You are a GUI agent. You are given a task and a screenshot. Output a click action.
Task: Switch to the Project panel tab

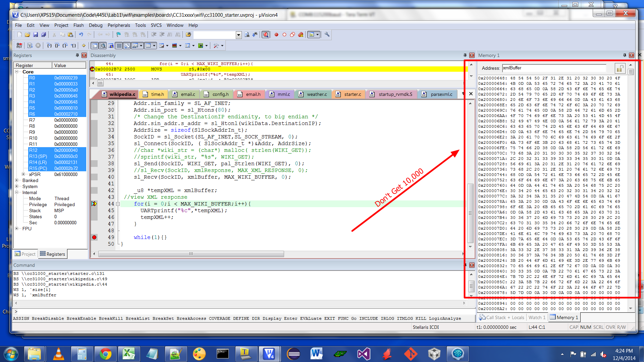pos(25,254)
